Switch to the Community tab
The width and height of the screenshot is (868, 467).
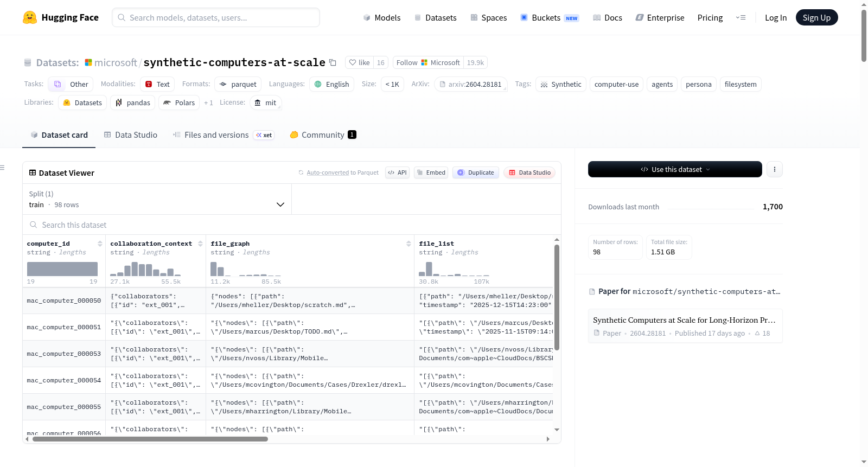click(323, 135)
